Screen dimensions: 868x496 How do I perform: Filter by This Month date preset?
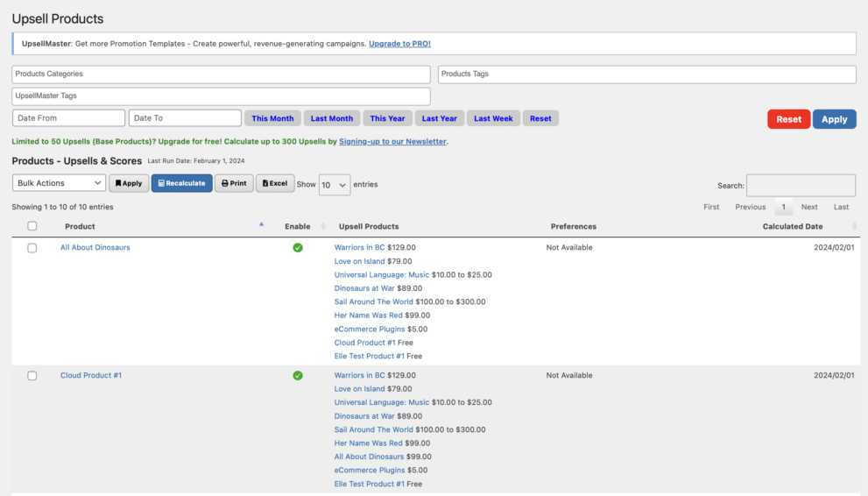272,118
